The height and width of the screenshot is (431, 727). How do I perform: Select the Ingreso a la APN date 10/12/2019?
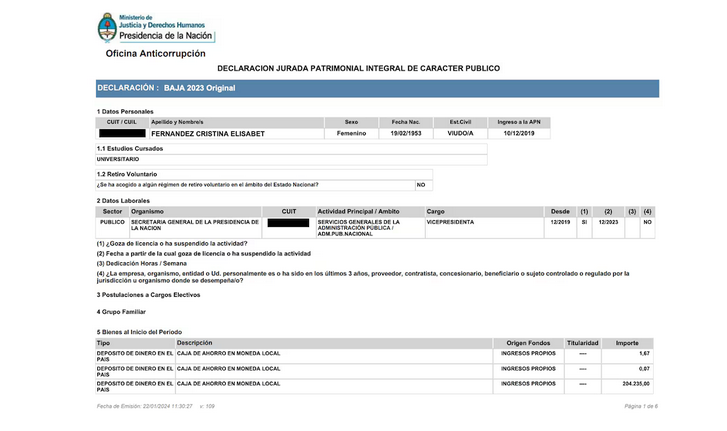519,133
